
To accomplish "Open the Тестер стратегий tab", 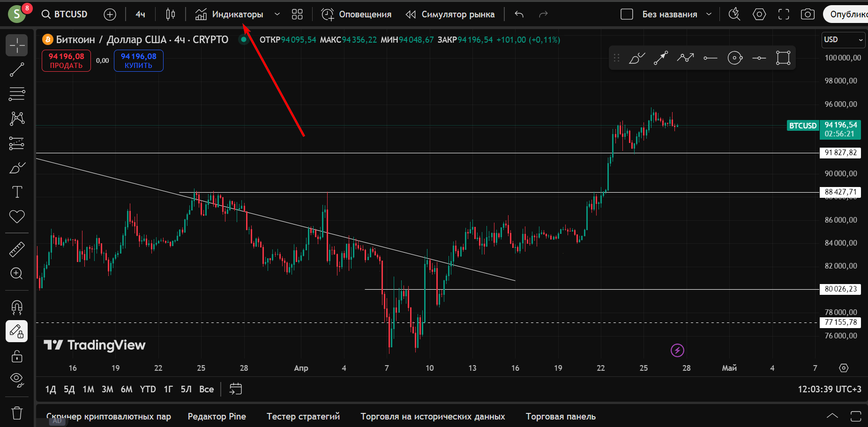I will 303,416.
